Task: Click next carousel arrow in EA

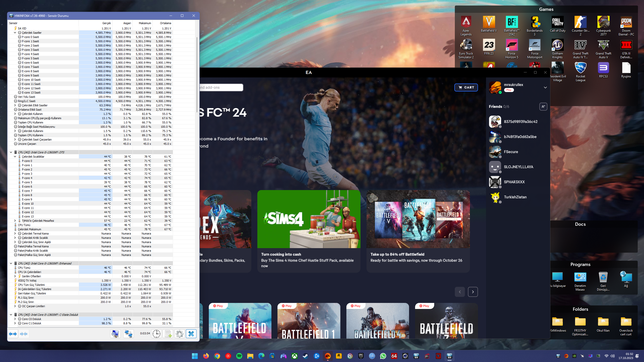Action: (473, 292)
